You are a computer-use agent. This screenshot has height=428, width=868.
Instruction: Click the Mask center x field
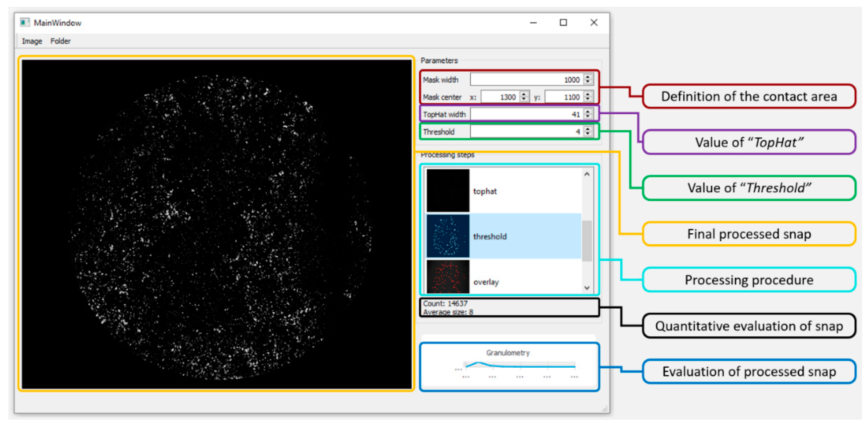500,97
